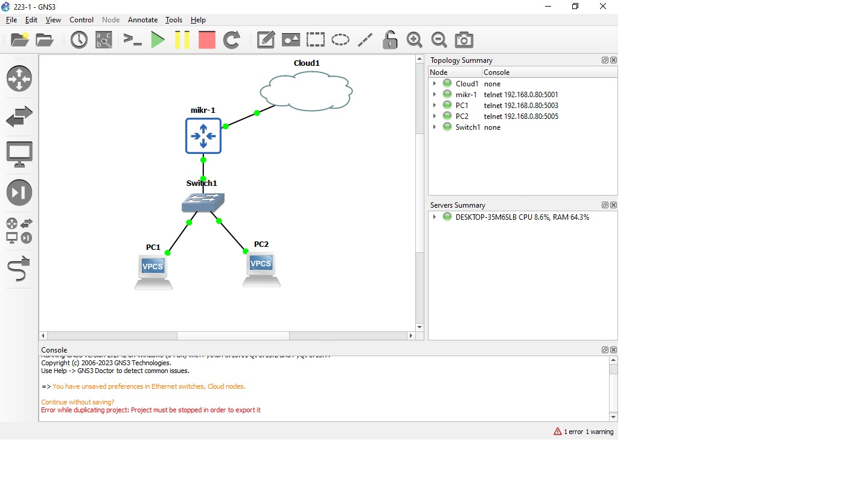Expand Switch1 in Topology Summary
This screenshot has height=495, width=868.
click(x=435, y=127)
